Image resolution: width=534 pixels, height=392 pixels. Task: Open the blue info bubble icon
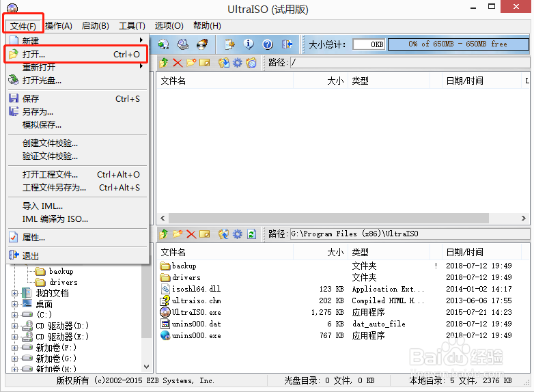pos(249,44)
